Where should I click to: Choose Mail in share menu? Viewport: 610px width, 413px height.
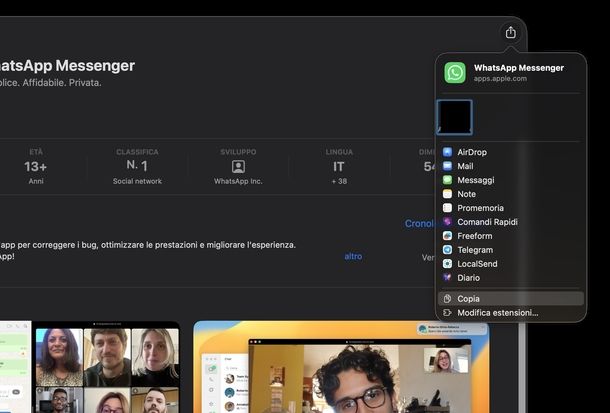(510, 166)
